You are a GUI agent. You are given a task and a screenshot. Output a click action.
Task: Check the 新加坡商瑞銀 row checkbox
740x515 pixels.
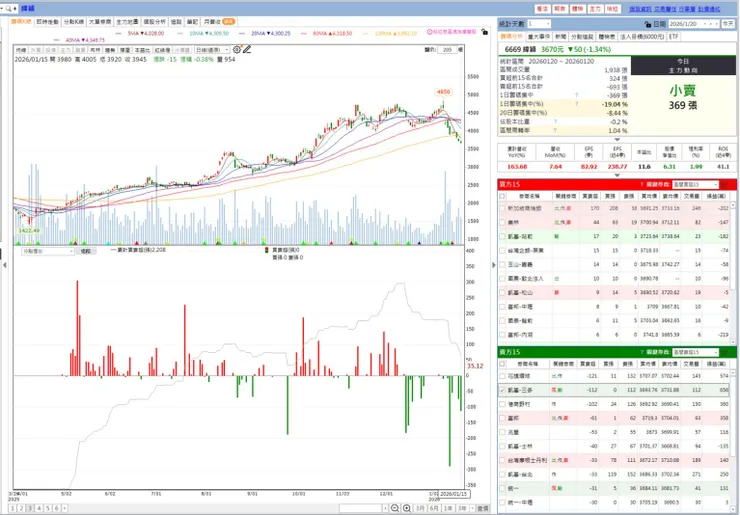tap(503, 208)
